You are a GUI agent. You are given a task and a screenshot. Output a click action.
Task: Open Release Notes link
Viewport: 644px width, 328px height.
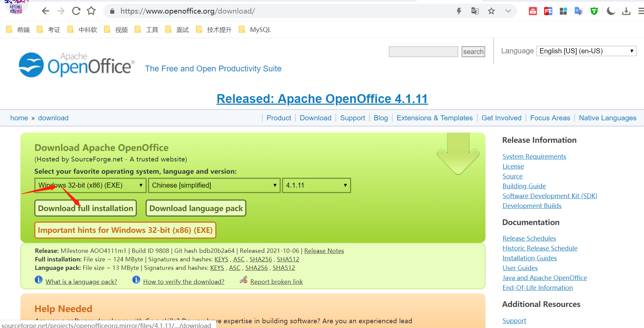(x=324, y=251)
